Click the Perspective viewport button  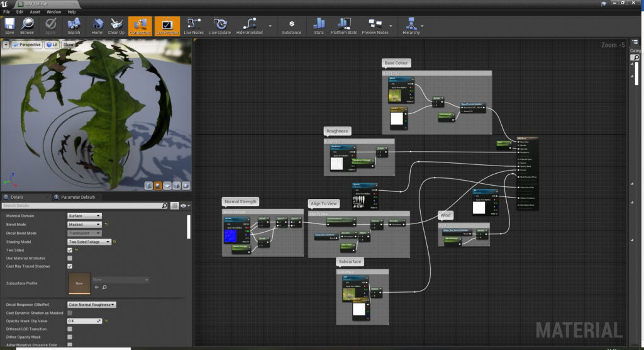[26, 45]
